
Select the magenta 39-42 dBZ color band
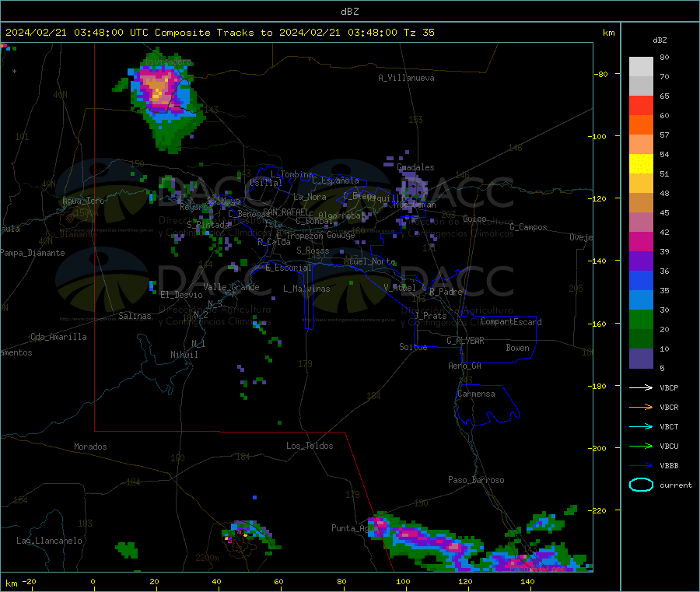[641, 241]
